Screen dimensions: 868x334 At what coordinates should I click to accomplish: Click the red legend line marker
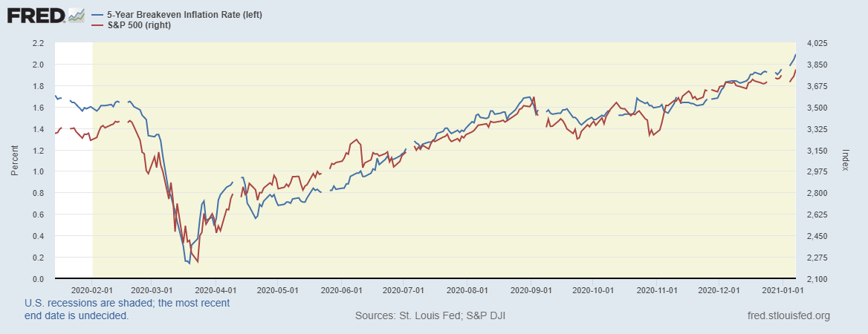(x=96, y=26)
